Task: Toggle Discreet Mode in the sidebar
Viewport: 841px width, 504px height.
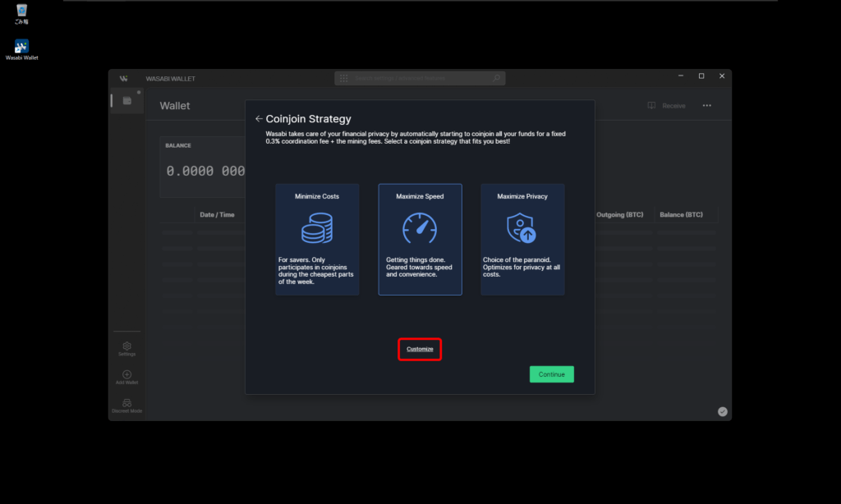Action: (126, 405)
